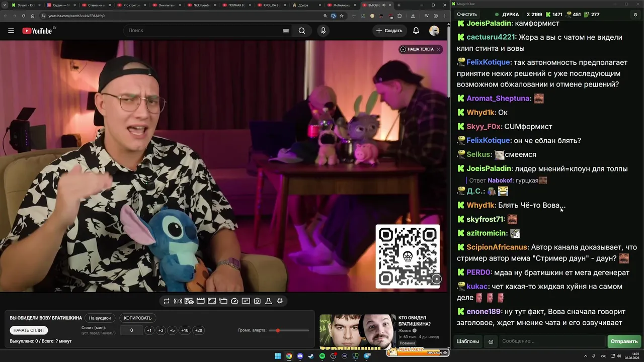644x362 pixels.
Task: Open the Windows Start menu
Action: point(278,356)
